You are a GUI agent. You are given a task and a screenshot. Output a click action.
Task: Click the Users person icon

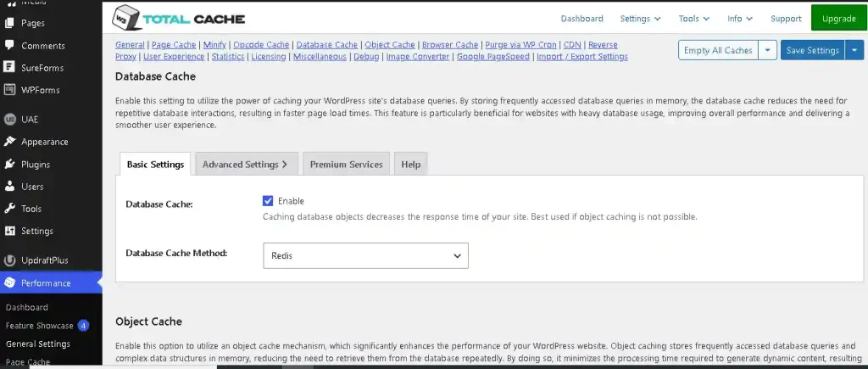(8, 187)
